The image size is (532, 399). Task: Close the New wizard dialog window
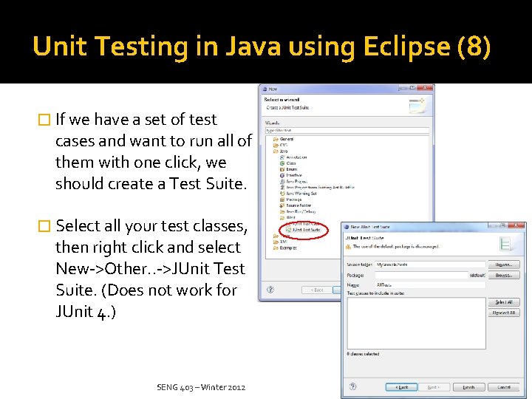(425, 88)
